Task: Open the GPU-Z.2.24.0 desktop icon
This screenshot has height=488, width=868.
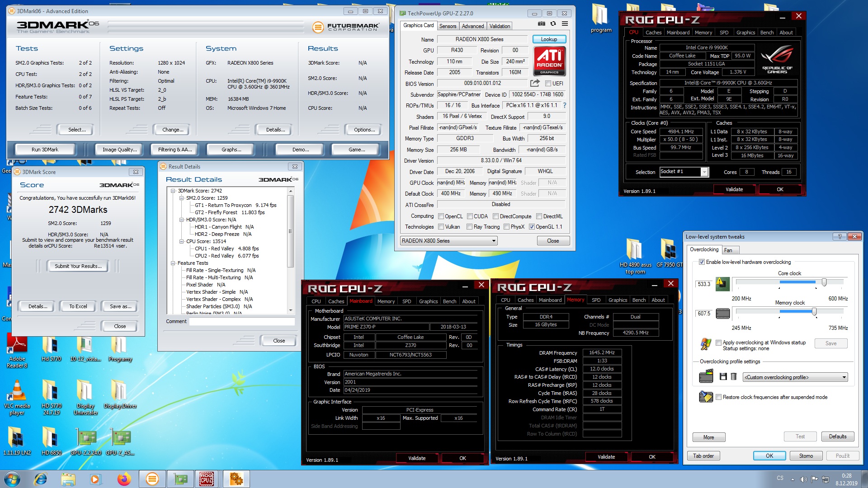Action: (x=86, y=442)
